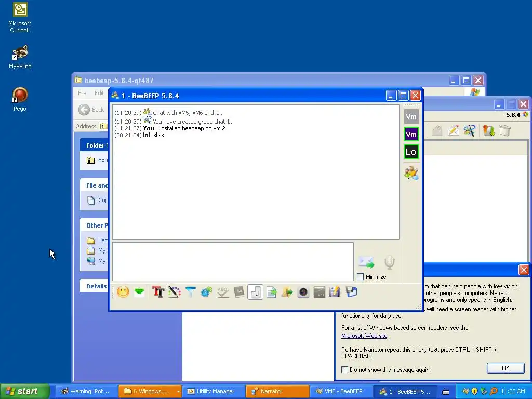Save chat with the blue floppy disk icon
This screenshot has width=532, height=399.
pos(352,292)
